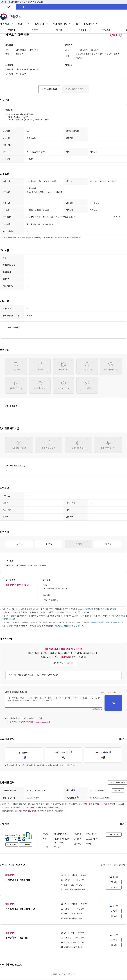Go to the 모집요강 section tab
The height and width of the screenshot is (980, 127).
(x=12, y=30)
